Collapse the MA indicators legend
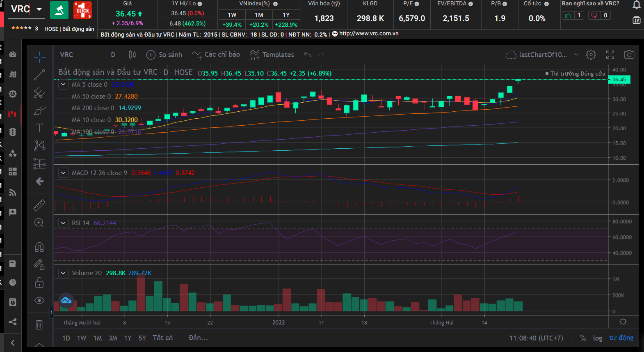Image resolution: width=644 pixels, height=352 pixels. point(63,85)
